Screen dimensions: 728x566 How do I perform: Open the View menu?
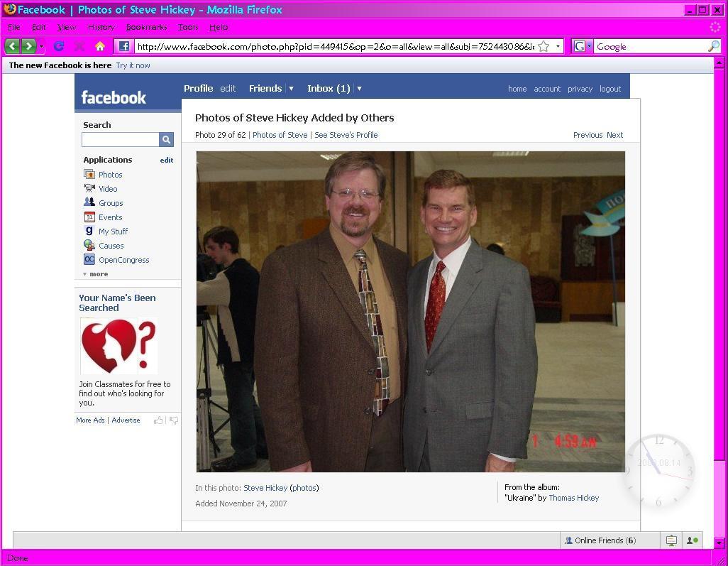tap(67, 28)
